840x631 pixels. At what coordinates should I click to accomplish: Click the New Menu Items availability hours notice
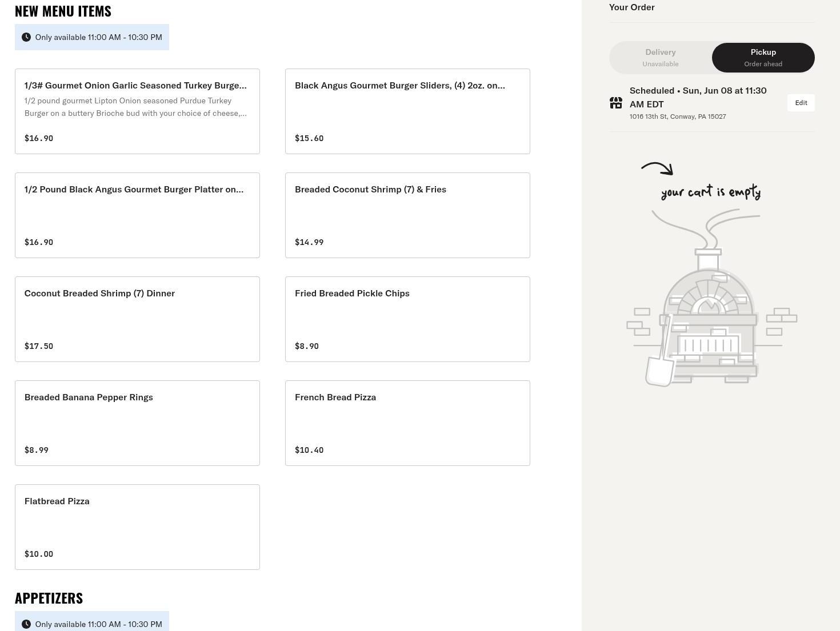[92, 37]
